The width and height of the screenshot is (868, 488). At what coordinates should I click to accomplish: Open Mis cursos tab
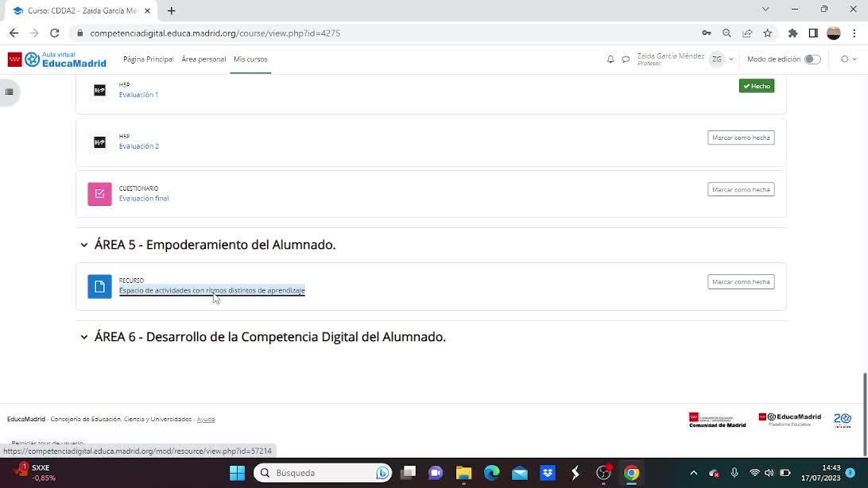click(x=250, y=59)
